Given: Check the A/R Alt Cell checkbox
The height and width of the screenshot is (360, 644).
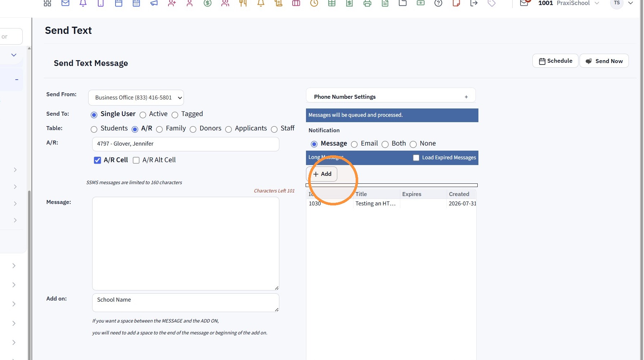Looking at the screenshot, I should [x=136, y=160].
